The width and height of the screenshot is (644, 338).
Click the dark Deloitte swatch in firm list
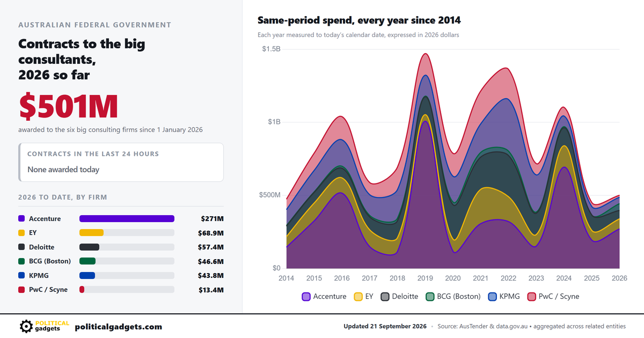pyautogui.click(x=21, y=247)
